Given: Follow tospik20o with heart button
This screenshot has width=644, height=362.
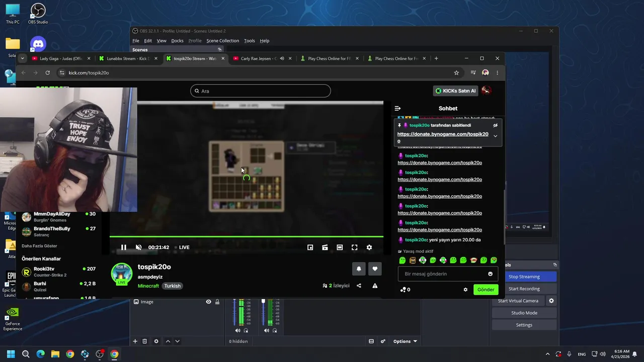Looking at the screenshot, I should (375, 269).
